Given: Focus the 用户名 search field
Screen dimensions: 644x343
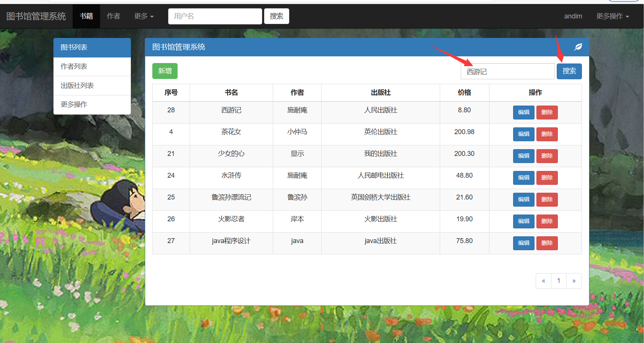Looking at the screenshot, I should coord(215,16).
